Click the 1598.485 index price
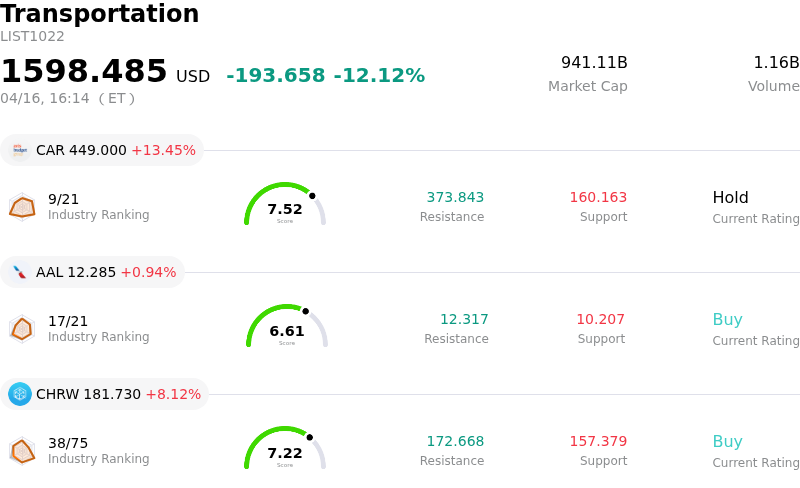This screenshot has height=488, width=800. pyautogui.click(x=84, y=72)
